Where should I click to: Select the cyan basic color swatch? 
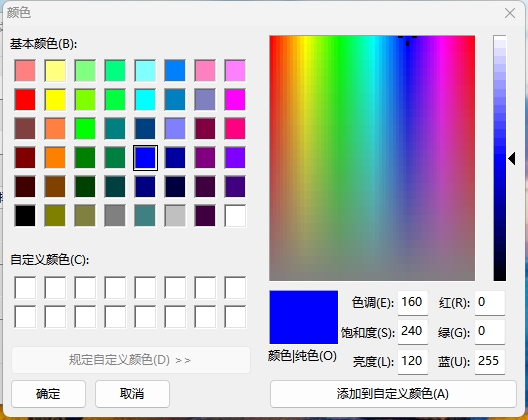point(145,100)
